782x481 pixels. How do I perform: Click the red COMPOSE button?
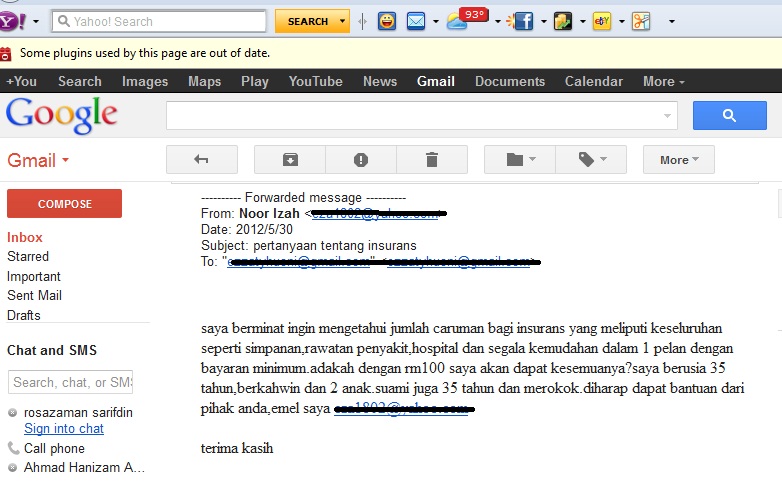pos(64,204)
